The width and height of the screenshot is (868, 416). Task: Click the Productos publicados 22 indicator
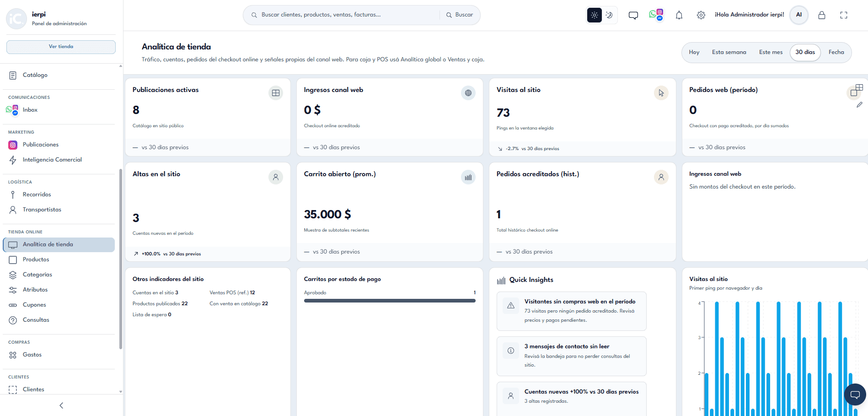point(160,303)
